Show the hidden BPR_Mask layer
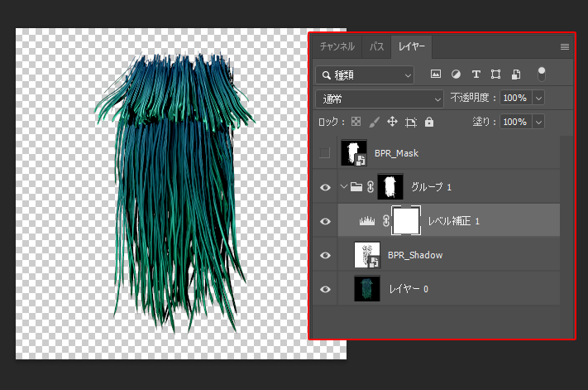This screenshot has width=588, height=390. [x=325, y=152]
